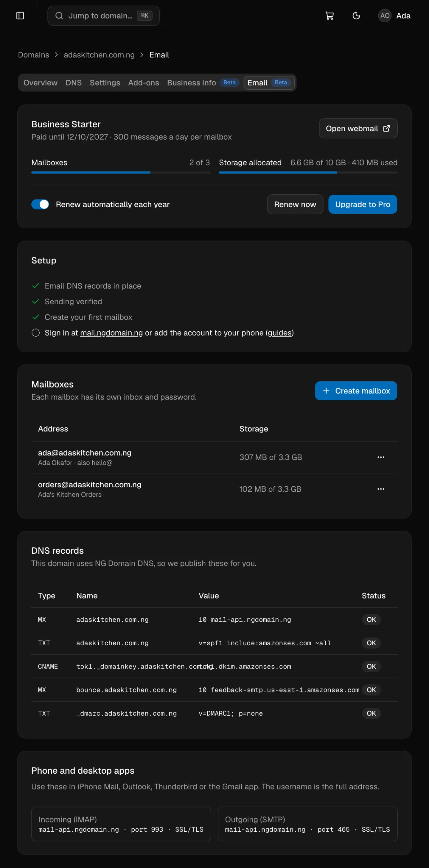Viewport: 429px width, 868px height.
Task: Click the _dmarc.adaskitchen.com.ng record name
Action: 127,713
